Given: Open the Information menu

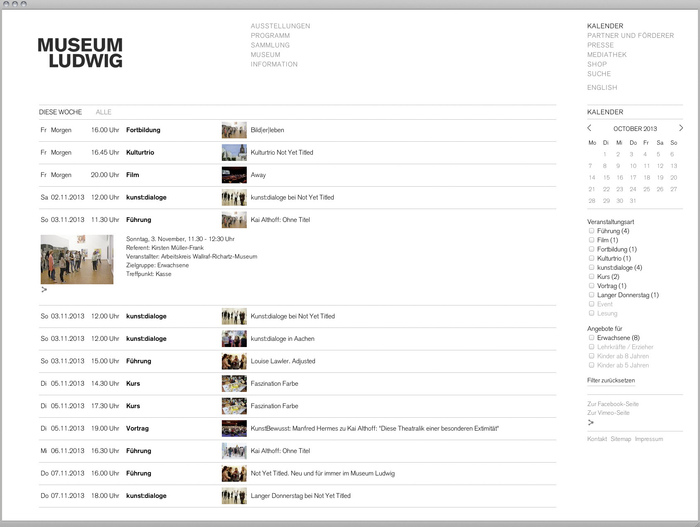Looking at the screenshot, I should click(274, 64).
